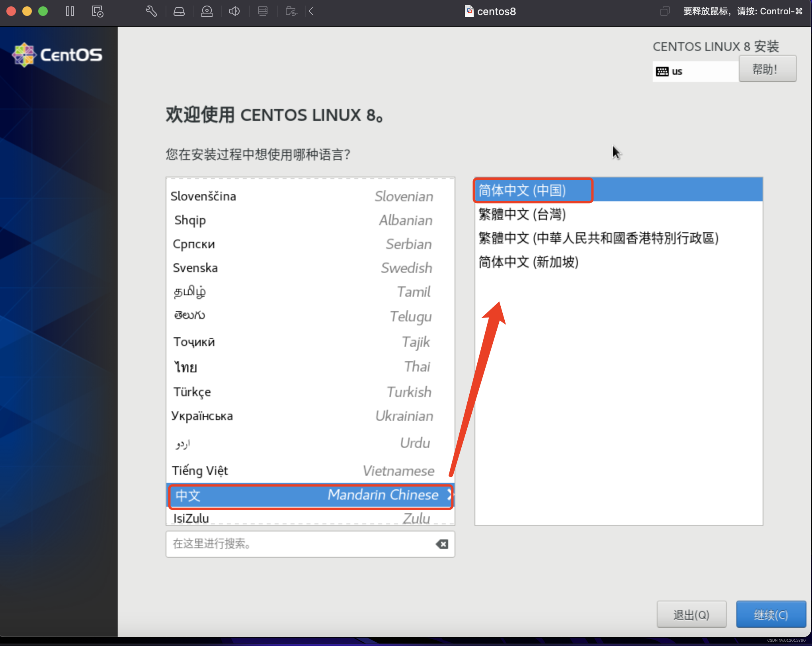The height and width of the screenshot is (646, 812).
Task: Open the shared folders icon
Action: coord(291,11)
